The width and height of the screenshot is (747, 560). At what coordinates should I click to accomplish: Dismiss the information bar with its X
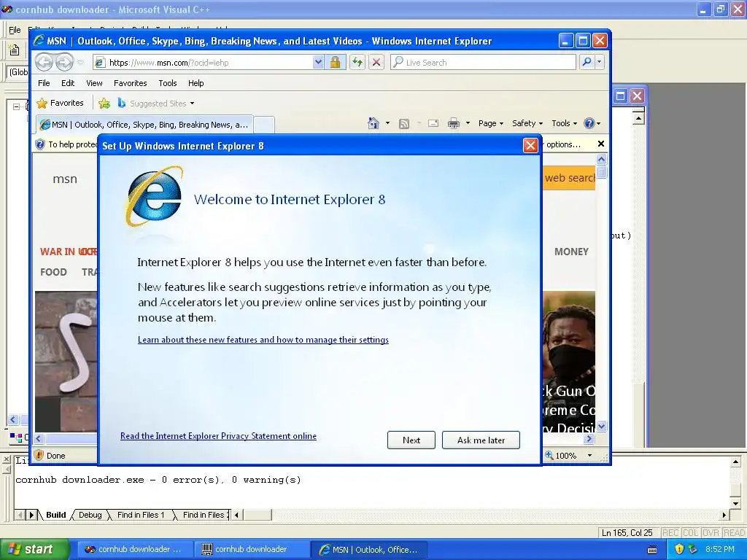pyautogui.click(x=601, y=144)
